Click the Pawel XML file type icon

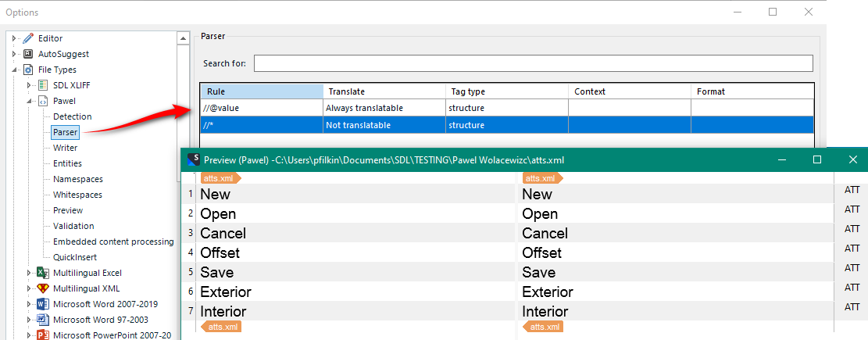(x=43, y=101)
